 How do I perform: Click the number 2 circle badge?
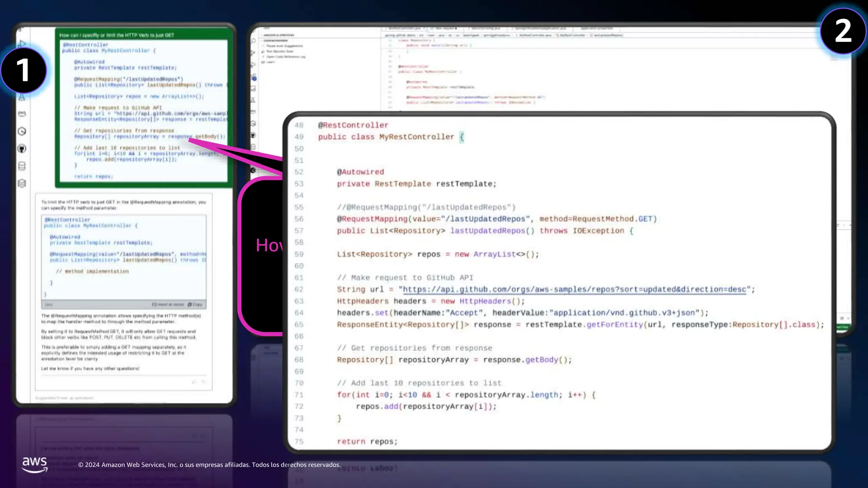(x=843, y=31)
